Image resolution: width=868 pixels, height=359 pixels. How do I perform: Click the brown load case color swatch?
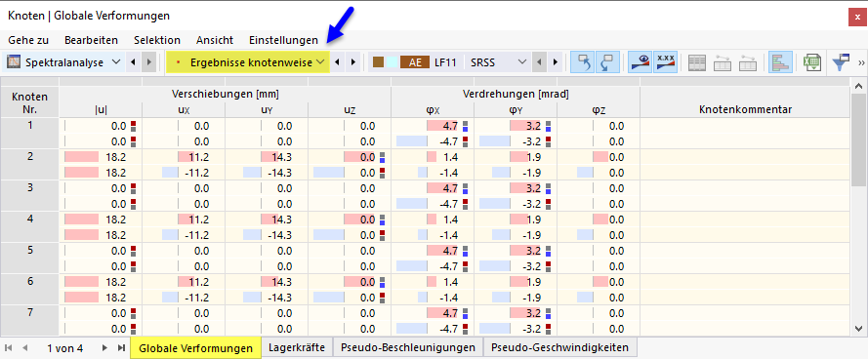[x=379, y=62]
